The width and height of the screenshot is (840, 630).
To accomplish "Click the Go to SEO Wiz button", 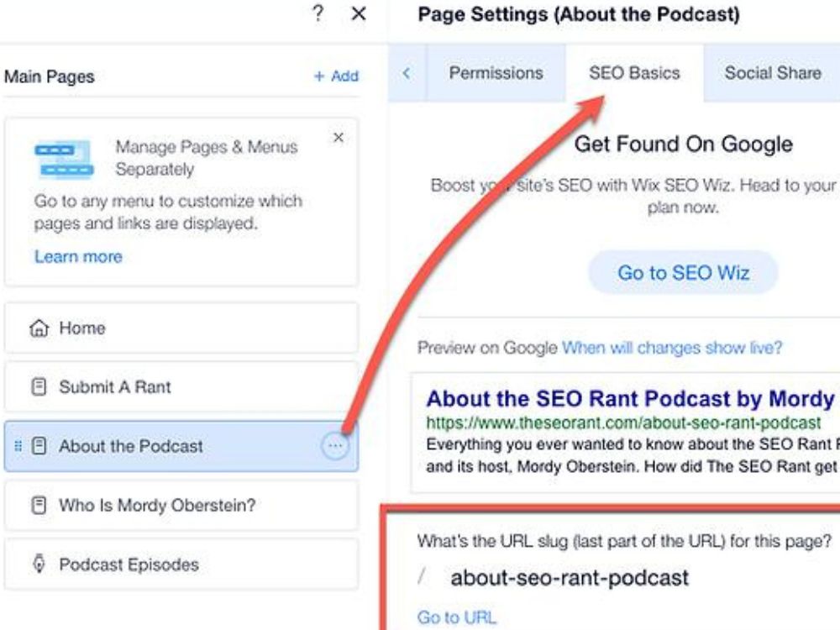I will (x=683, y=273).
